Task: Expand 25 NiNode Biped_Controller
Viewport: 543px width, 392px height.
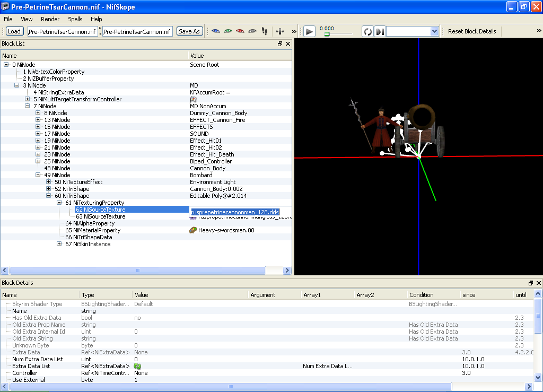Action: (38, 161)
